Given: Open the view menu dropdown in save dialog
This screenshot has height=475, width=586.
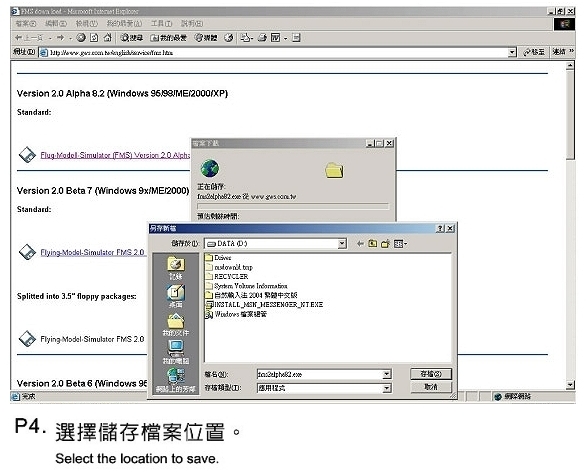Looking at the screenshot, I should pos(401,244).
